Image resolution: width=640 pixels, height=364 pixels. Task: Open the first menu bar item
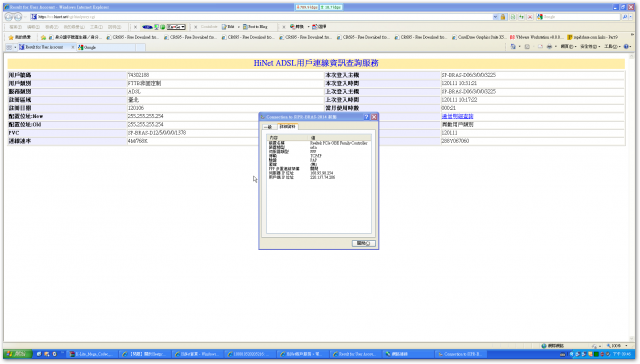click(x=16, y=27)
